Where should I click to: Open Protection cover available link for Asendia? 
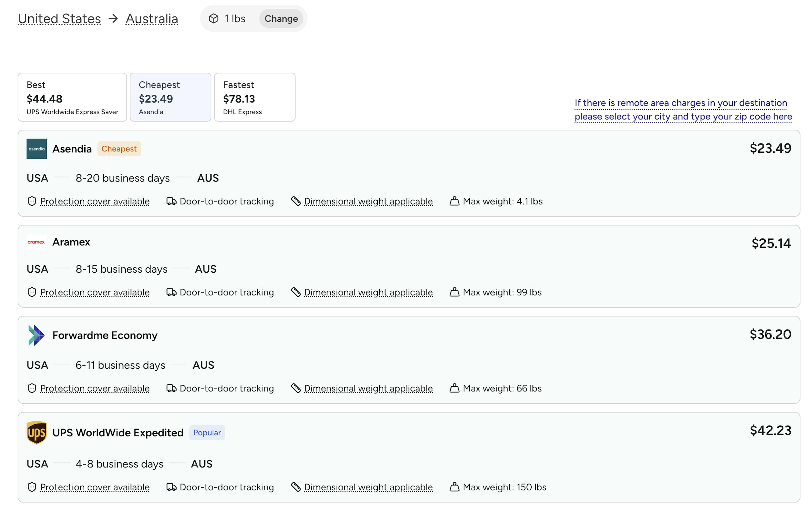95,201
